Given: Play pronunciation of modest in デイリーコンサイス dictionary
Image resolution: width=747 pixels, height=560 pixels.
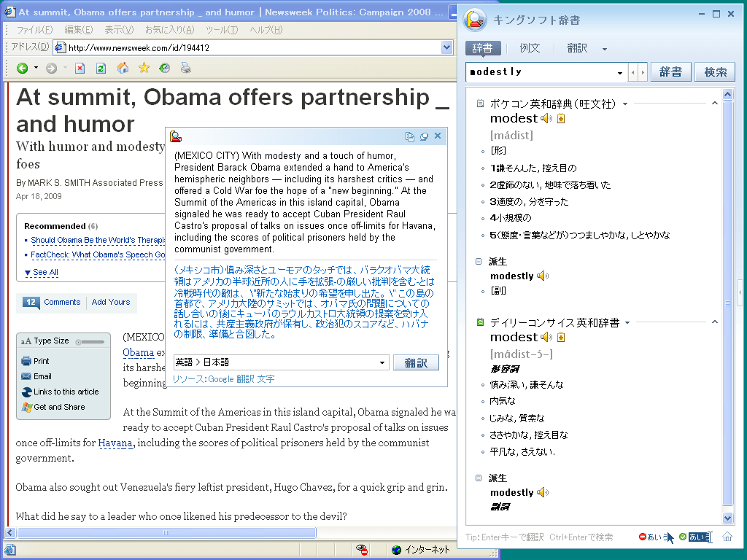Looking at the screenshot, I should pyautogui.click(x=546, y=337).
